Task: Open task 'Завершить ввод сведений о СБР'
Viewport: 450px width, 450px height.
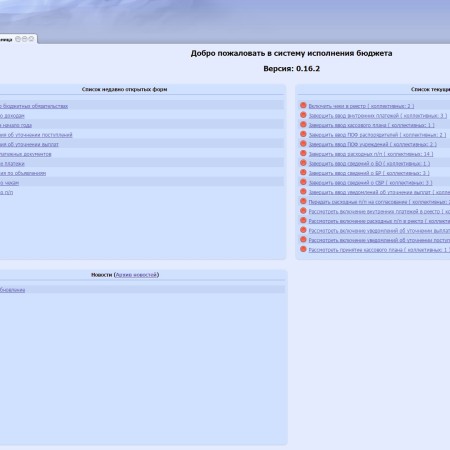Action: pos(370,183)
